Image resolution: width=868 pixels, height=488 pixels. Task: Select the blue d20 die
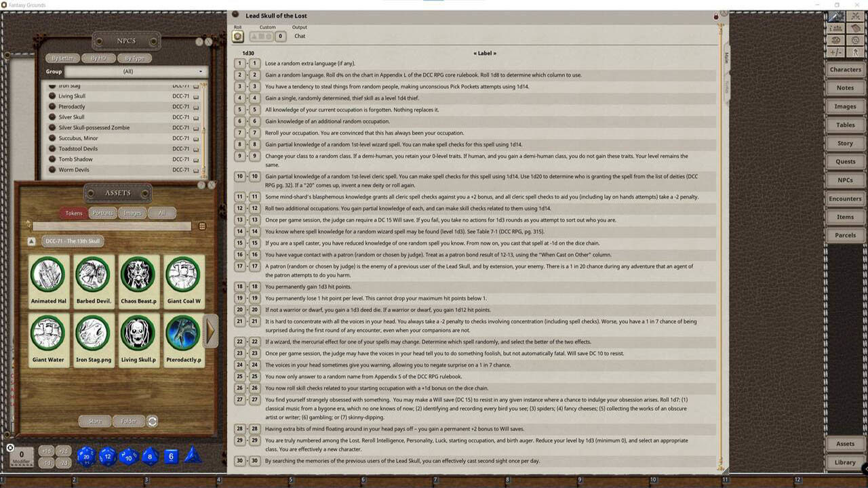(86, 456)
